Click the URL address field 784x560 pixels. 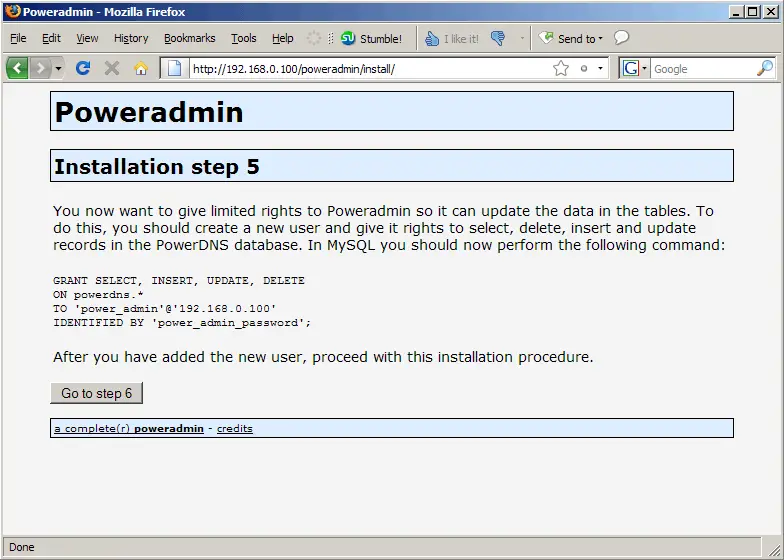tap(370, 68)
